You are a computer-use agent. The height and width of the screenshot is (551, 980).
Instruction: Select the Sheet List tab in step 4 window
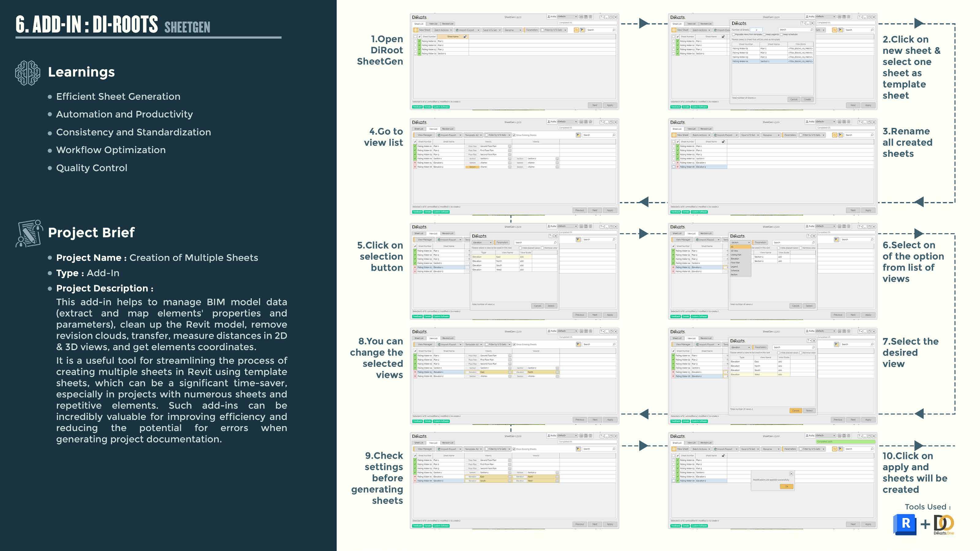tap(419, 129)
